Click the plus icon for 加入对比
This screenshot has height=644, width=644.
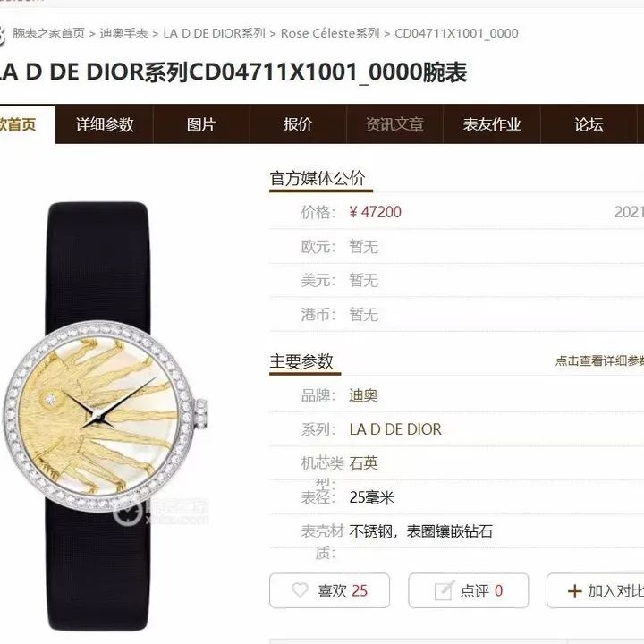(574, 591)
